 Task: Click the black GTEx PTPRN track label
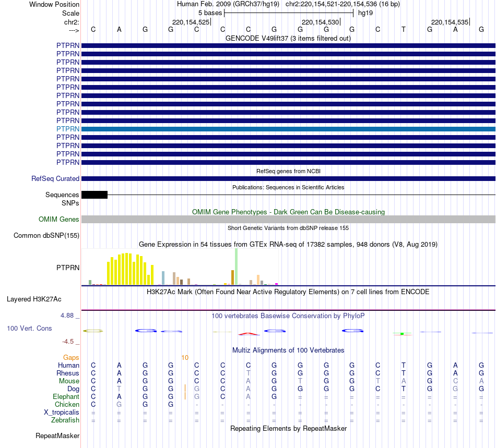click(68, 268)
